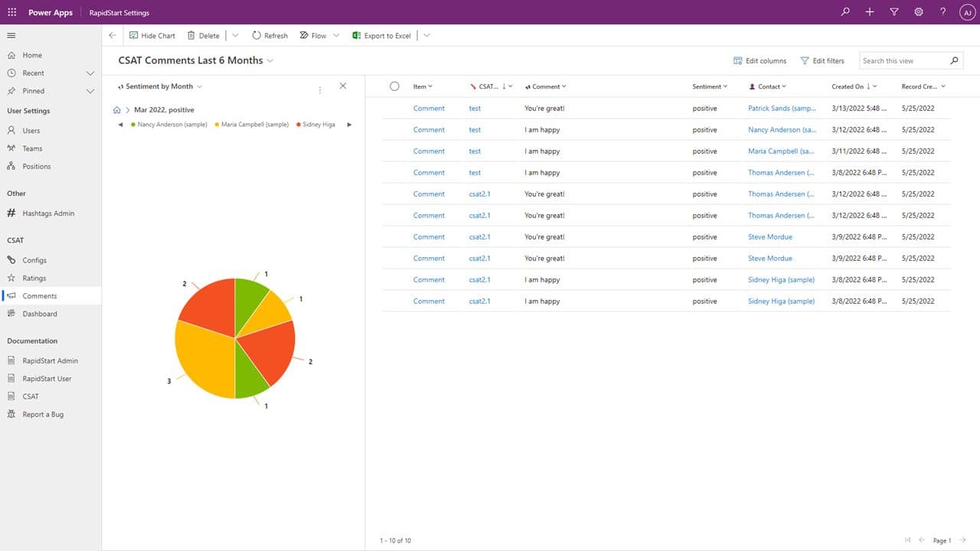Click Hide Chart to toggle chart pane

coord(152,36)
